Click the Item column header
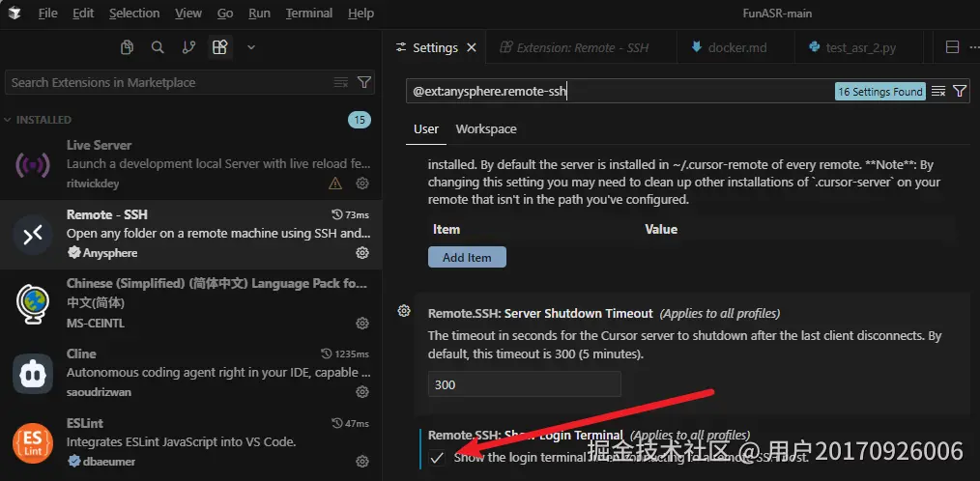980x481 pixels. [x=447, y=229]
